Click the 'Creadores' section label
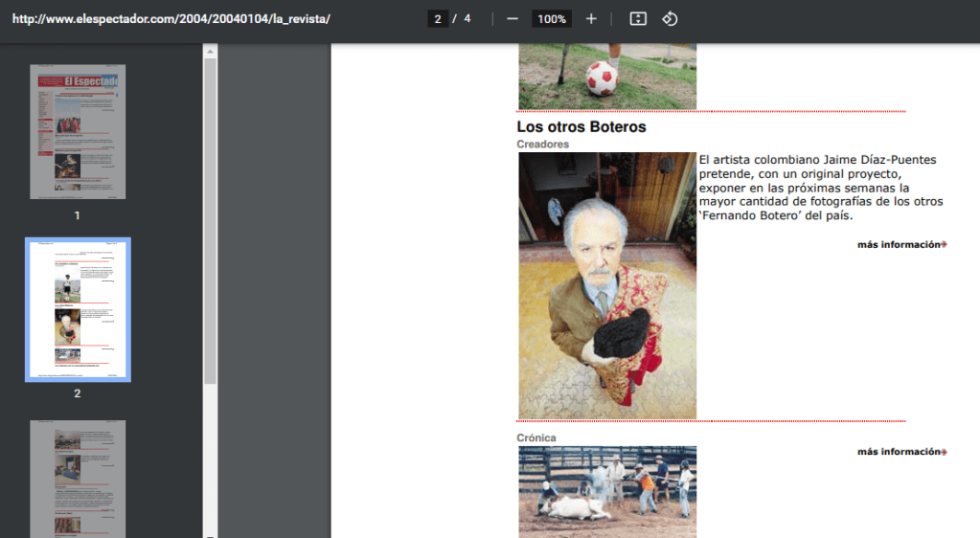 [x=542, y=145]
